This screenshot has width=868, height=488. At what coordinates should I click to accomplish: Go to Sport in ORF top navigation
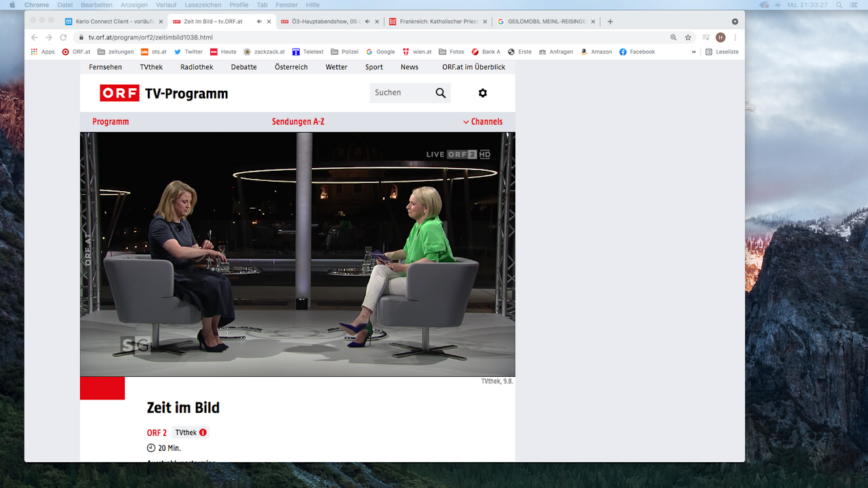pyautogui.click(x=374, y=67)
